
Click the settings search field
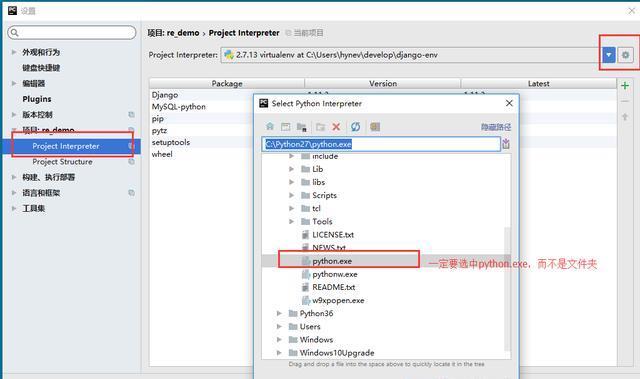(72, 33)
